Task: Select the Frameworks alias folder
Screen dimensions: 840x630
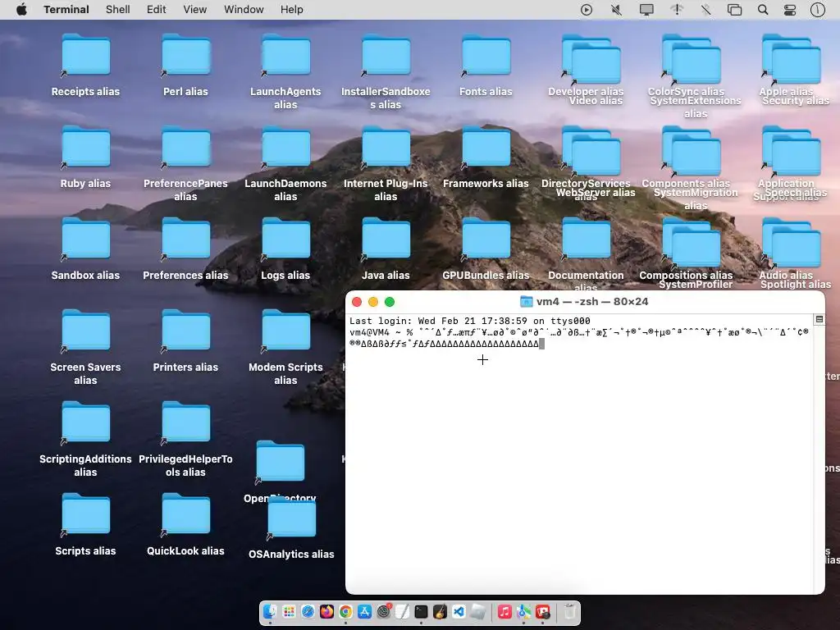Action: tap(486, 147)
